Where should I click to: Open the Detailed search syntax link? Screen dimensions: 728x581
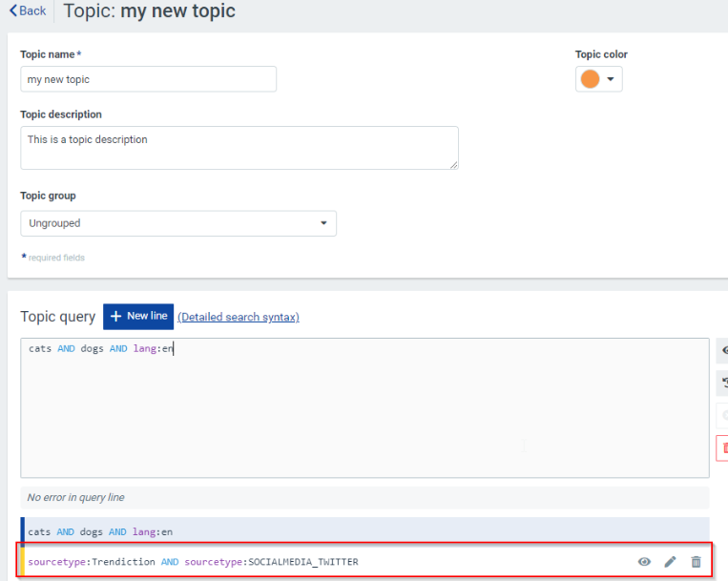(x=239, y=317)
